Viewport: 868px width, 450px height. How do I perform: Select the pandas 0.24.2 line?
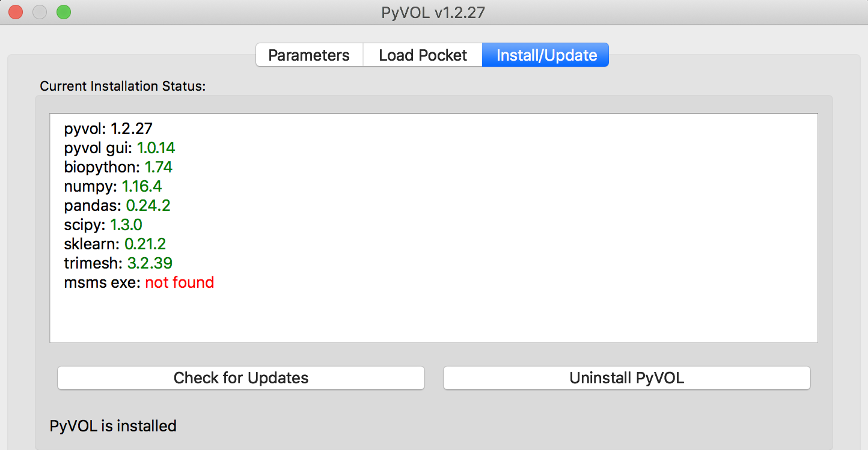click(x=117, y=205)
